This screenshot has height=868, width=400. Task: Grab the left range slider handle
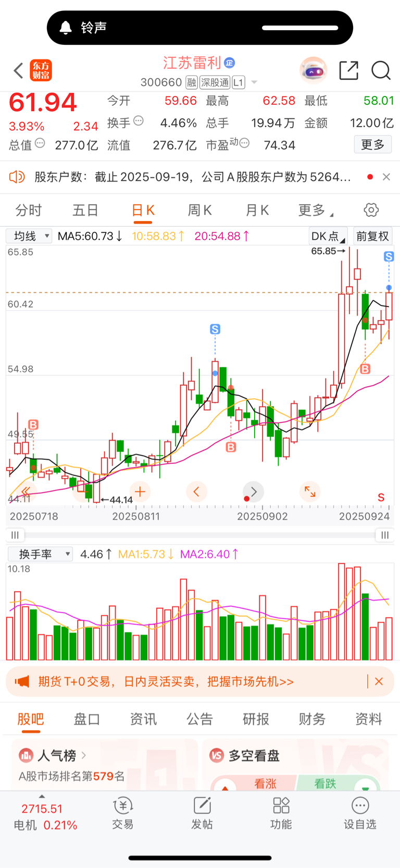(15, 535)
